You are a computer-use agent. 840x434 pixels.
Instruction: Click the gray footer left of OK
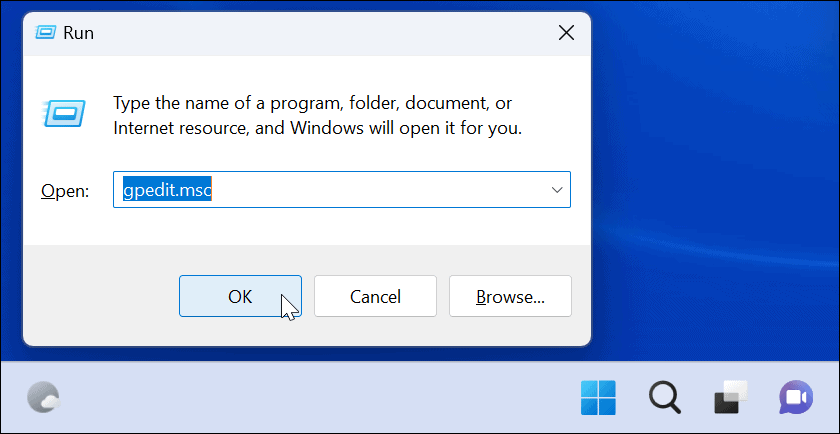(100, 296)
